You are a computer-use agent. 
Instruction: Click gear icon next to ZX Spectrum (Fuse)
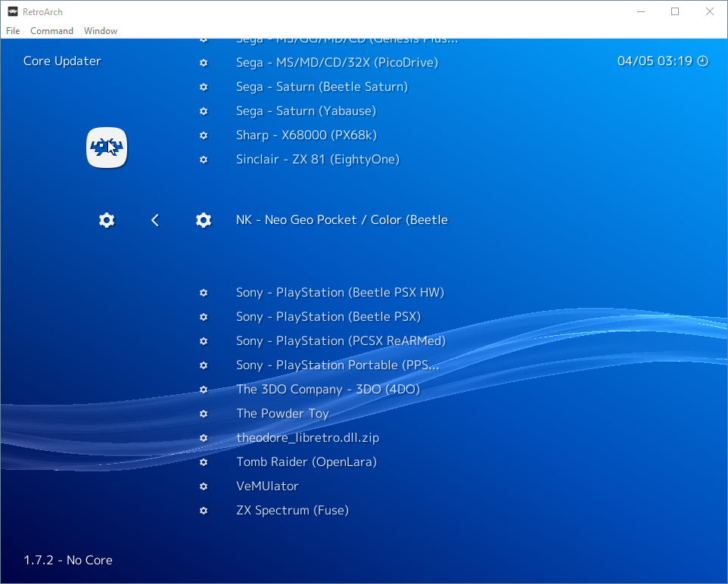click(204, 510)
